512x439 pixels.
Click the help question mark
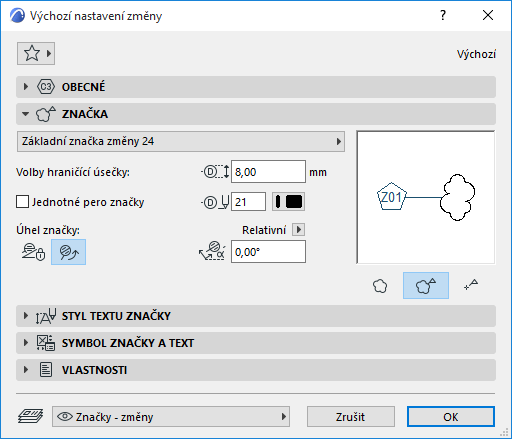coord(443,15)
